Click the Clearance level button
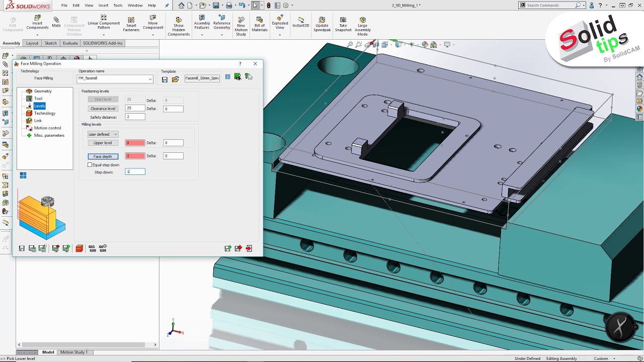This screenshot has width=644, height=362. click(103, 109)
